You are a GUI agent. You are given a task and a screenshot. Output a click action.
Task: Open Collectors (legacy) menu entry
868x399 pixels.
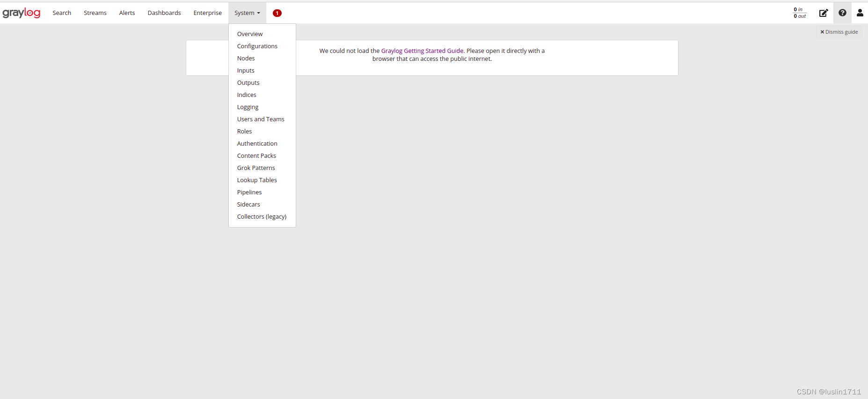coord(262,216)
